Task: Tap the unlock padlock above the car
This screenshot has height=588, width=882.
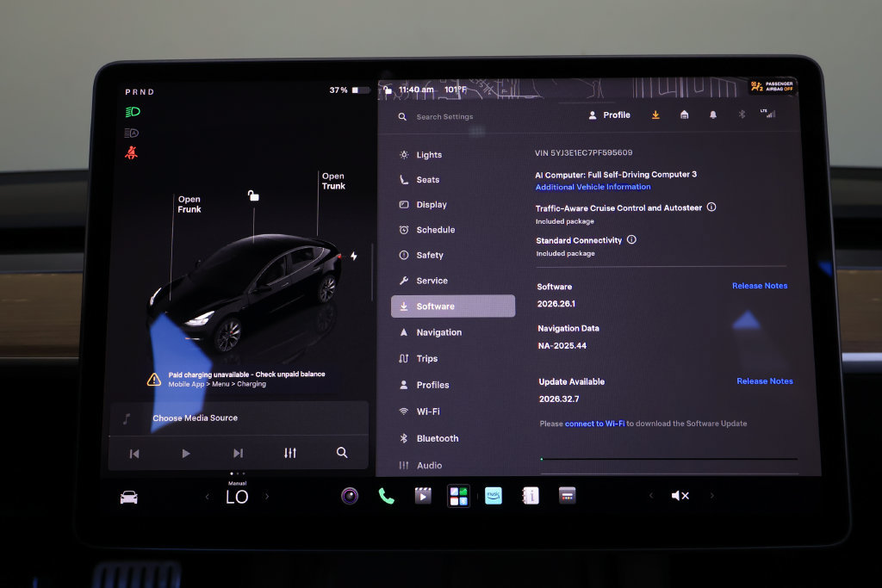Action: coord(254,195)
